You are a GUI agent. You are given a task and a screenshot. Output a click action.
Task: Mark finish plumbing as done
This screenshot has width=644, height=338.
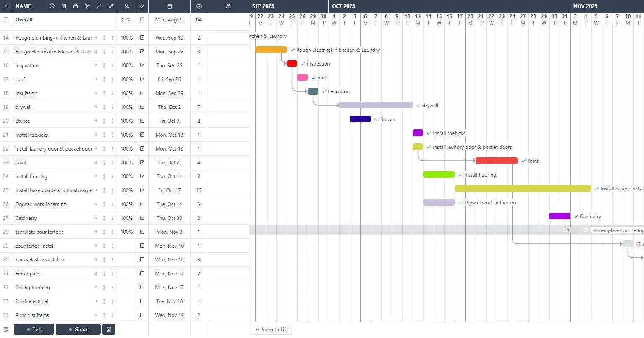pyautogui.click(x=142, y=287)
